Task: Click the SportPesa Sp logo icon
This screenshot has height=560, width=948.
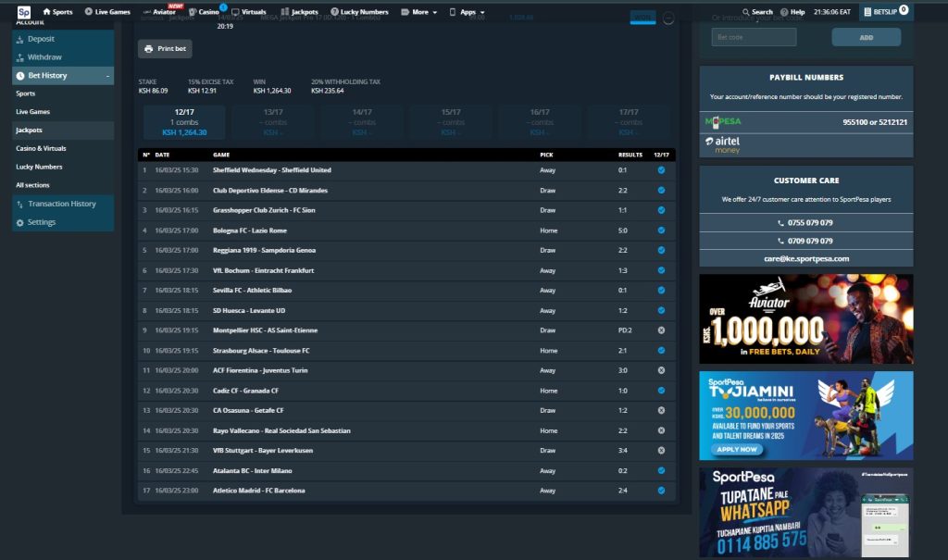Action: pos(23,12)
